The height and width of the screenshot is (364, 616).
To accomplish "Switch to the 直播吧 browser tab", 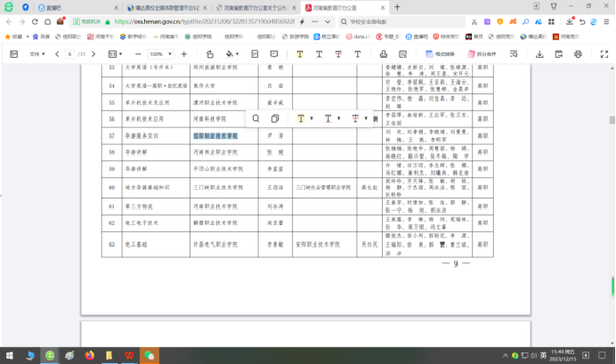I will point(52,6).
